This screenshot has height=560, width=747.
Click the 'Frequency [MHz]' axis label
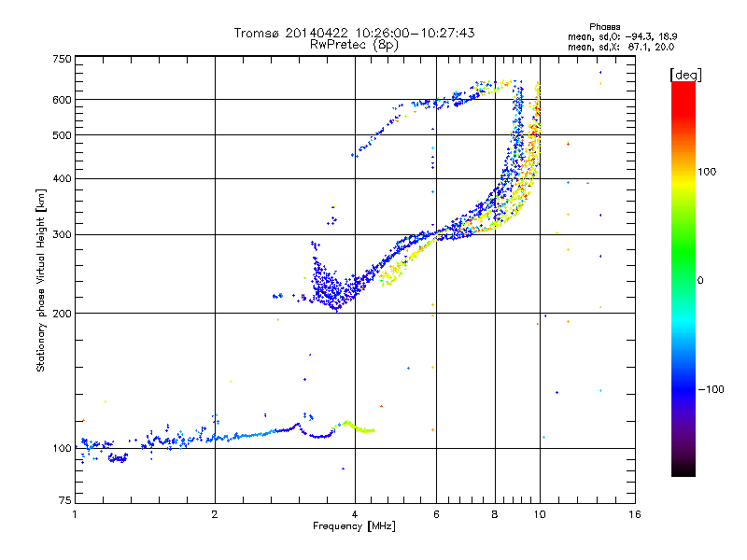pyautogui.click(x=354, y=526)
